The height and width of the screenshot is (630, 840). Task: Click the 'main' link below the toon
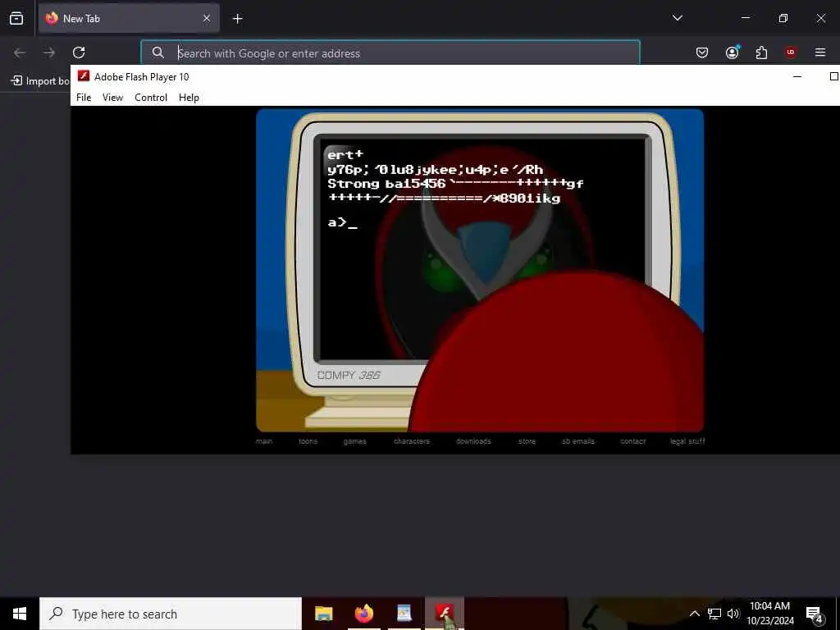264,441
